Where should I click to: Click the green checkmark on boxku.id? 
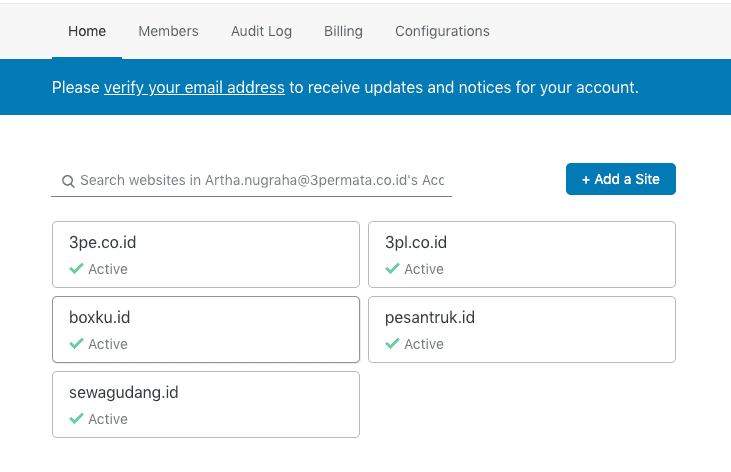[x=76, y=344]
